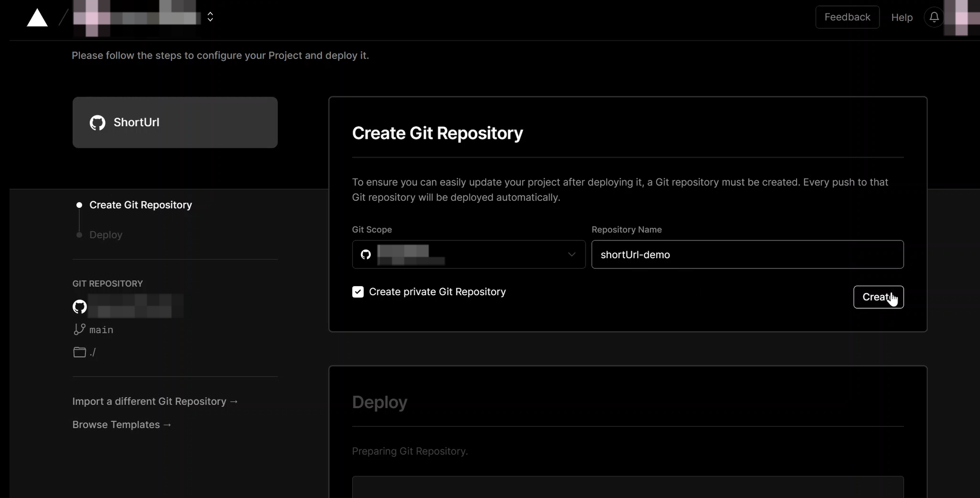
Task: Go to the Deploy step
Action: [x=105, y=235]
